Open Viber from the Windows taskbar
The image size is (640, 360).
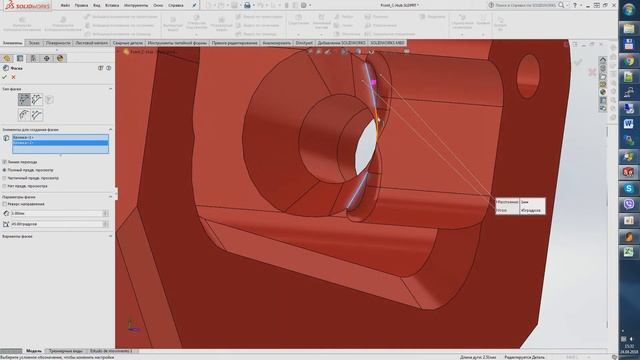tap(629, 204)
